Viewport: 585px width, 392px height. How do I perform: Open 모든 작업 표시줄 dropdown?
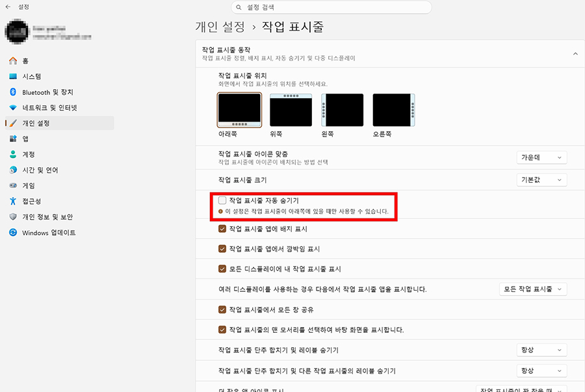[x=533, y=289]
